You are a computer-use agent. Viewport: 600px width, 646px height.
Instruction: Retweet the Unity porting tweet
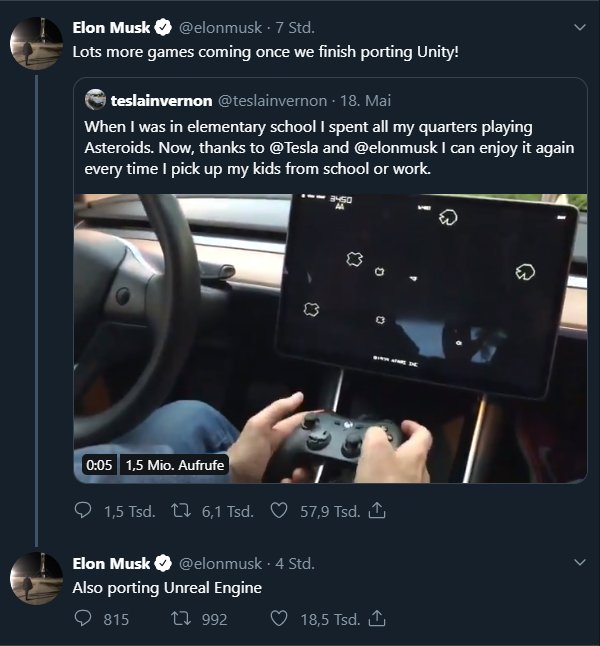pyautogui.click(x=181, y=511)
